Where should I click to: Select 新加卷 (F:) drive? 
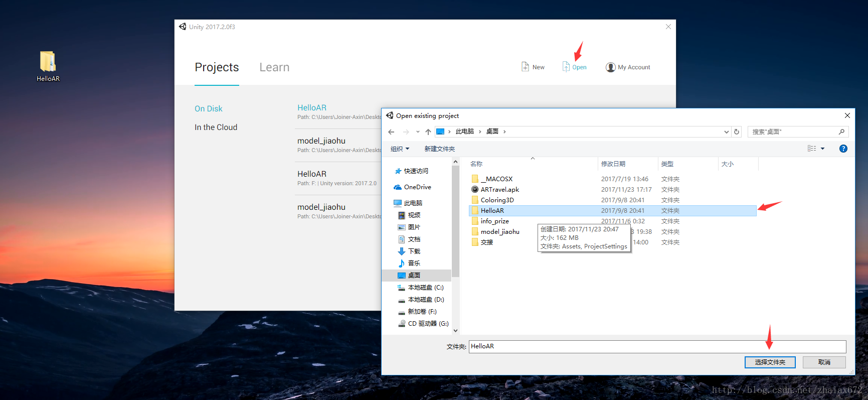(x=417, y=312)
